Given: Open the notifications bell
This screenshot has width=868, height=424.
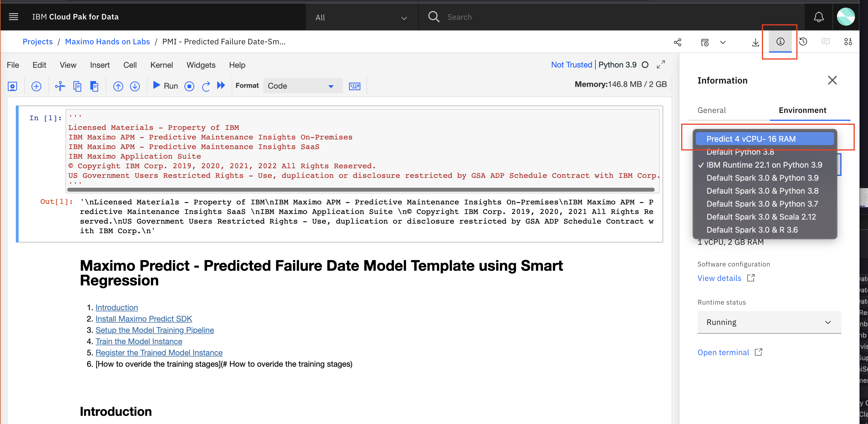Looking at the screenshot, I should point(818,17).
